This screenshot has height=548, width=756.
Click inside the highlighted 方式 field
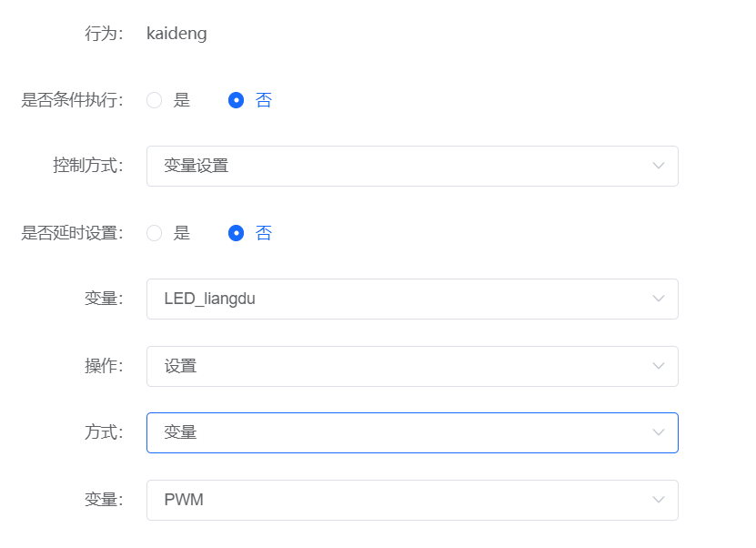(364, 432)
